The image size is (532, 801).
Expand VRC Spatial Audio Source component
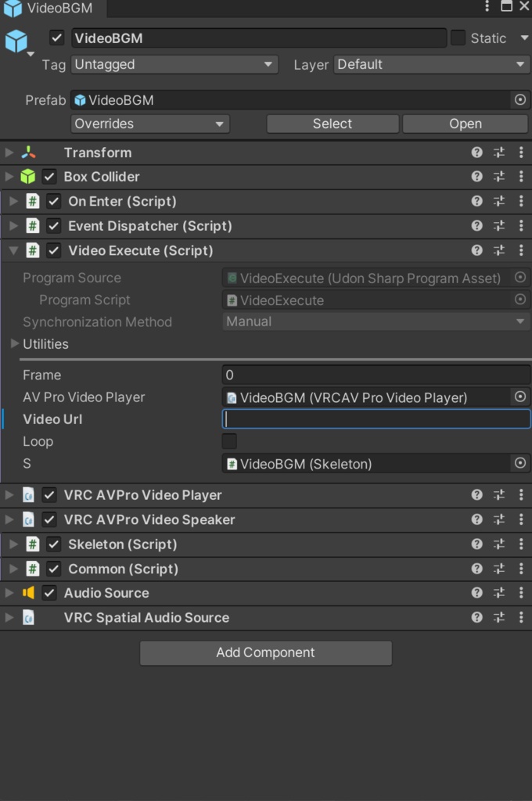pyautogui.click(x=9, y=617)
